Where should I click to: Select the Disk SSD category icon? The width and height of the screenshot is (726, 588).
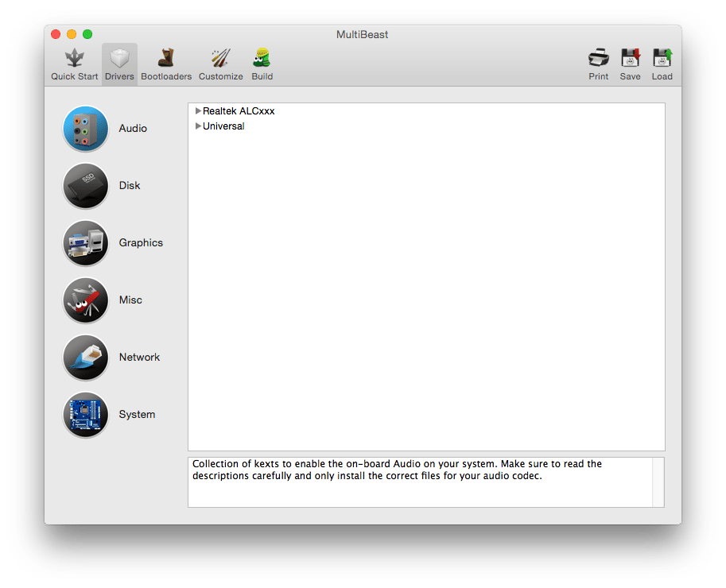point(86,186)
